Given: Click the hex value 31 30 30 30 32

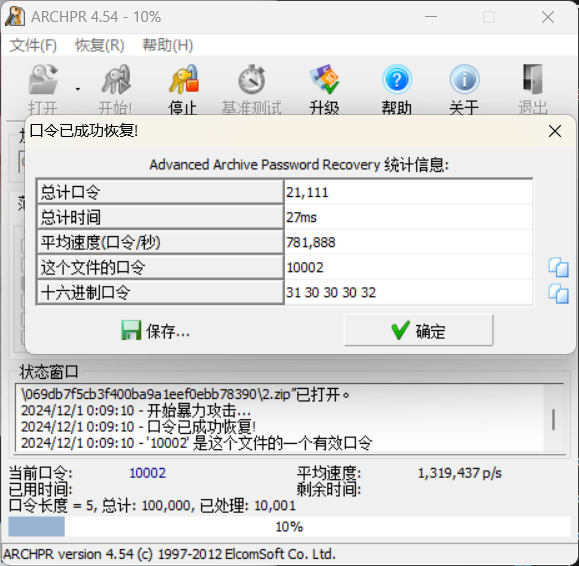Looking at the screenshot, I should click(x=331, y=292).
